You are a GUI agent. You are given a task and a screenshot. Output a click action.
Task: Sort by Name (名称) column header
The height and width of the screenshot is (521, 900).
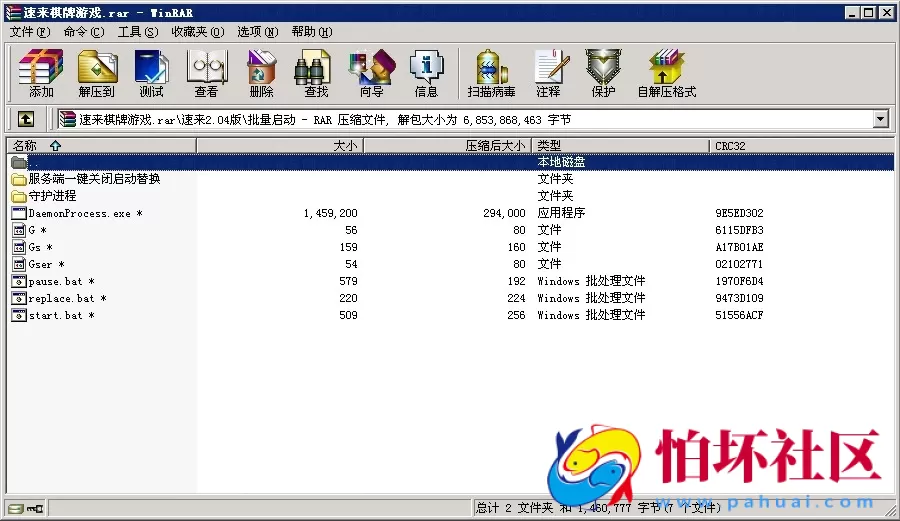click(x=102, y=146)
